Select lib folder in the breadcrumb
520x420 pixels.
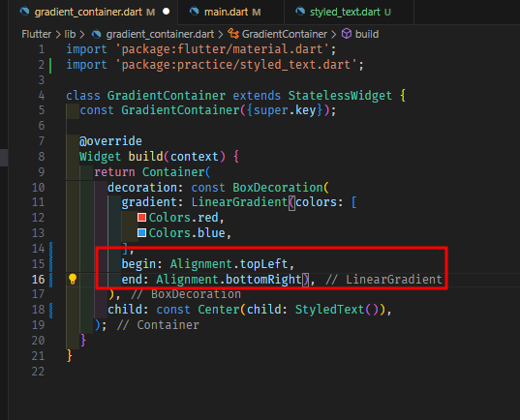click(70, 34)
